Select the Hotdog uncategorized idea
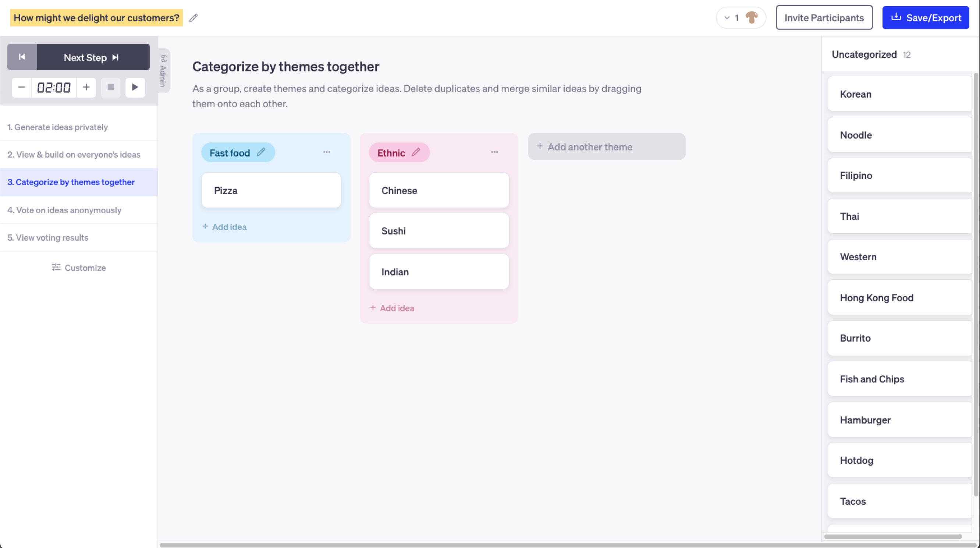 900,460
